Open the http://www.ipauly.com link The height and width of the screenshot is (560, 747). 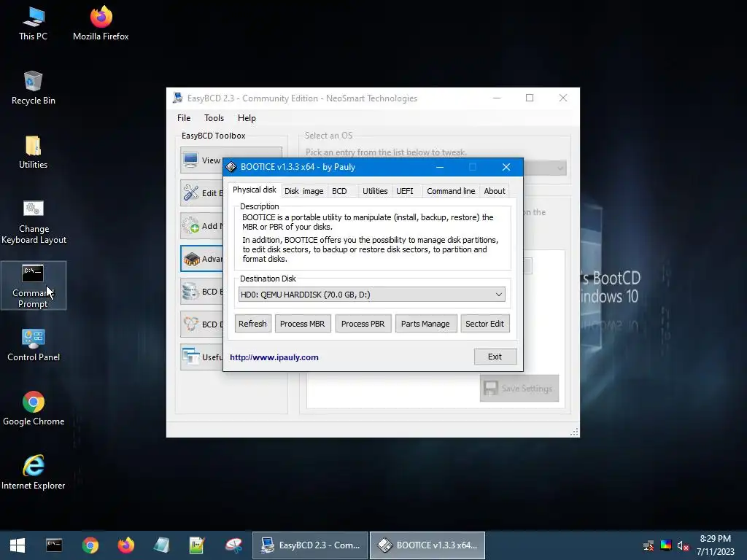click(x=274, y=357)
